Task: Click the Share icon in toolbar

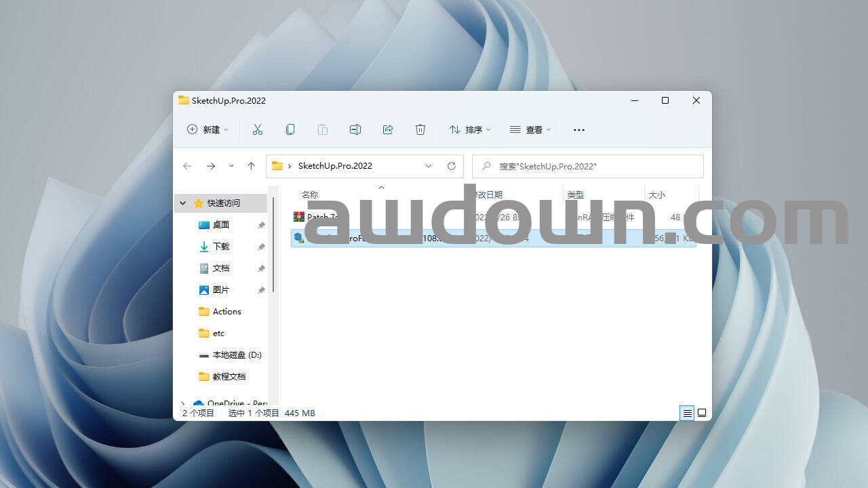Action: click(388, 129)
